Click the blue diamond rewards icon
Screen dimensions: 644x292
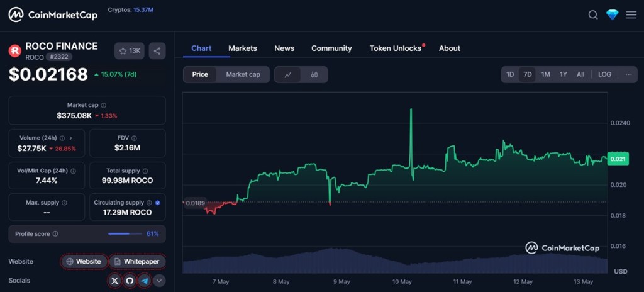(x=612, y=15)
